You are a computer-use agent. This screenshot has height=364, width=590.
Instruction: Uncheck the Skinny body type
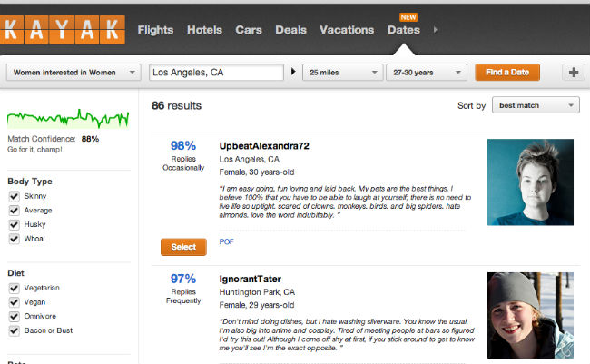tap(14, 196)
